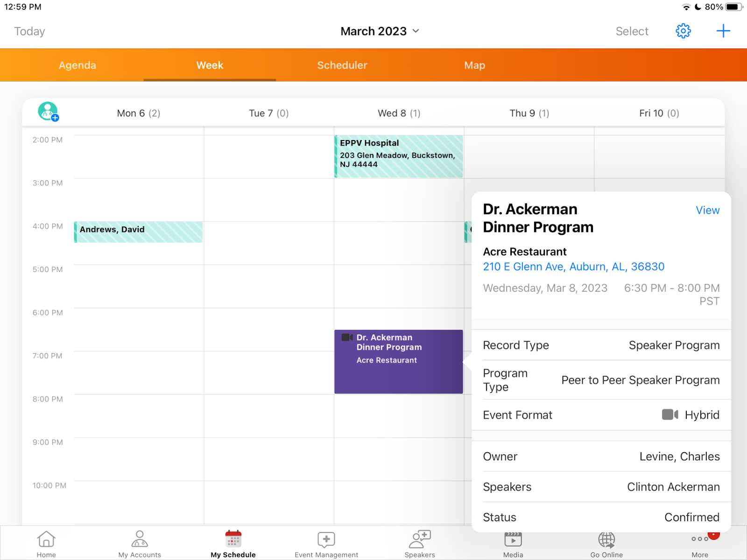Open My Accounts in bottom bar
The image size is (747, 560).
[x=140, y=544]
